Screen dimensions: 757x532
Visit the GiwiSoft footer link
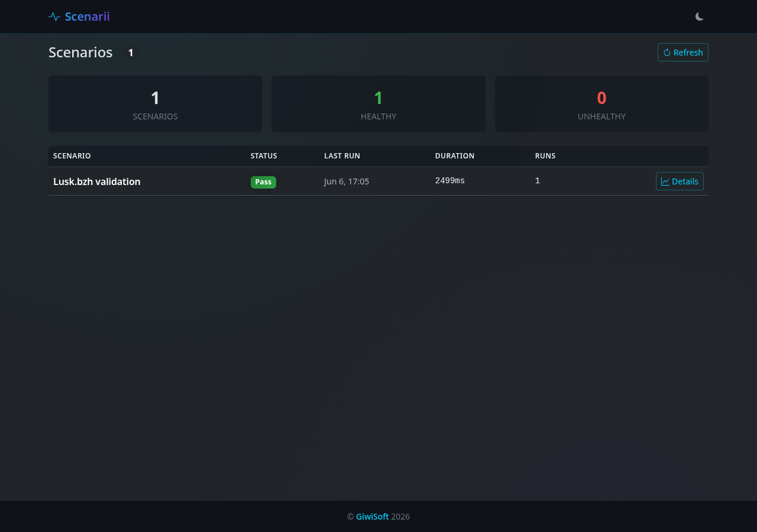[x=373, y=517]
